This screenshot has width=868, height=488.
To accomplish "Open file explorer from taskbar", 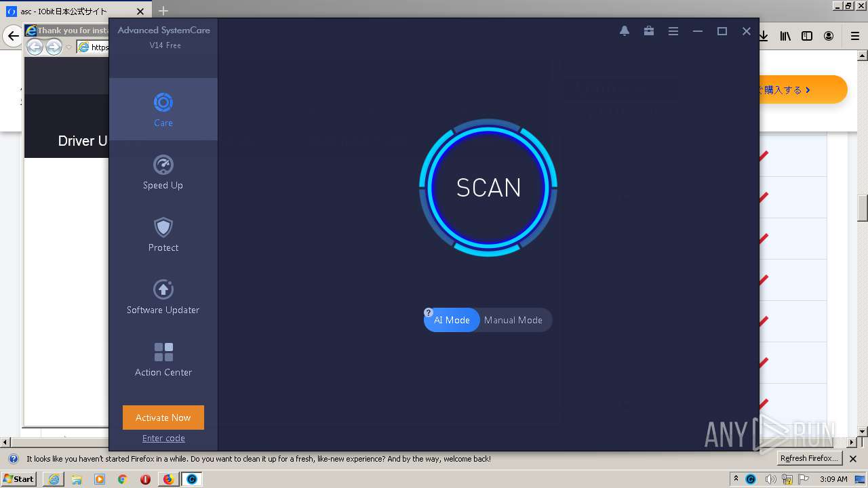I will pos(77,479).
